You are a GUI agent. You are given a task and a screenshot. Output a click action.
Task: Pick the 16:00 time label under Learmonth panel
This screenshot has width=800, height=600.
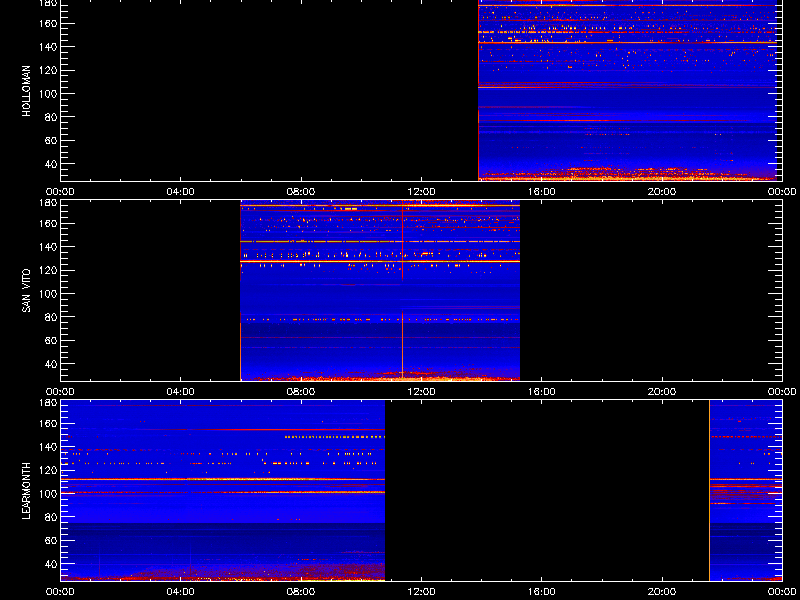pyautogui.click(x=541, y=592)
